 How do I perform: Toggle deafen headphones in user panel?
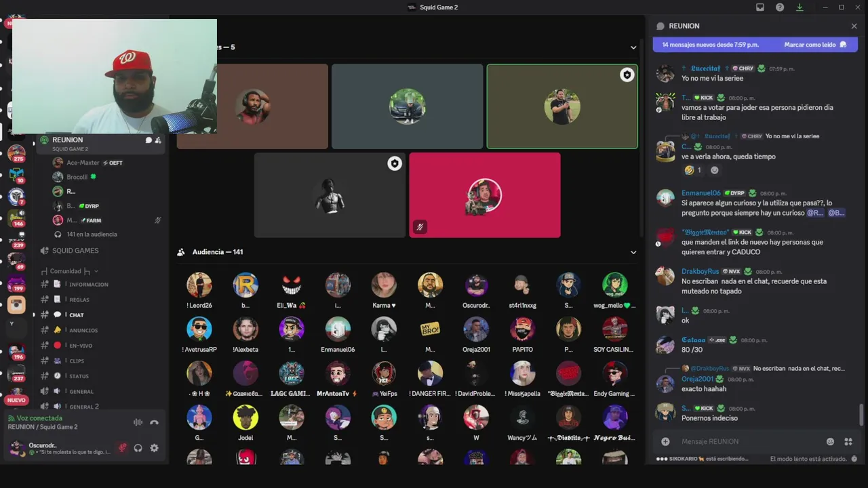(138, 448)
